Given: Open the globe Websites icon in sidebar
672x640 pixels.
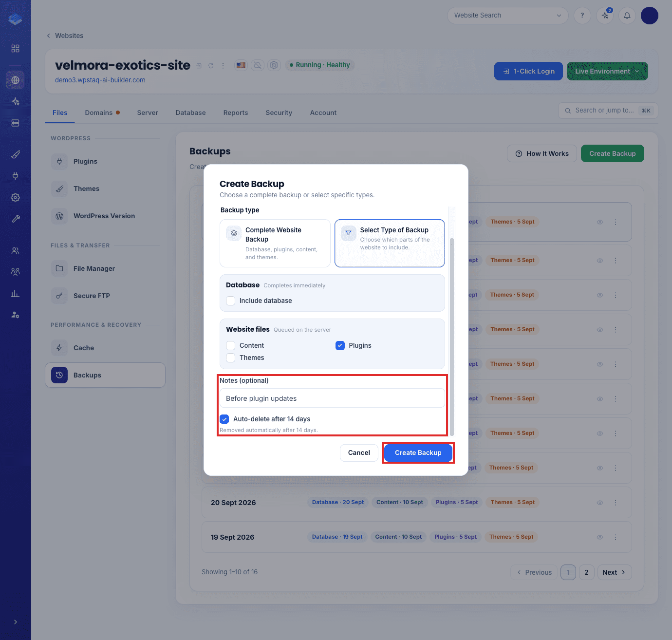Looking at the screenshot, I should [15, 80].
